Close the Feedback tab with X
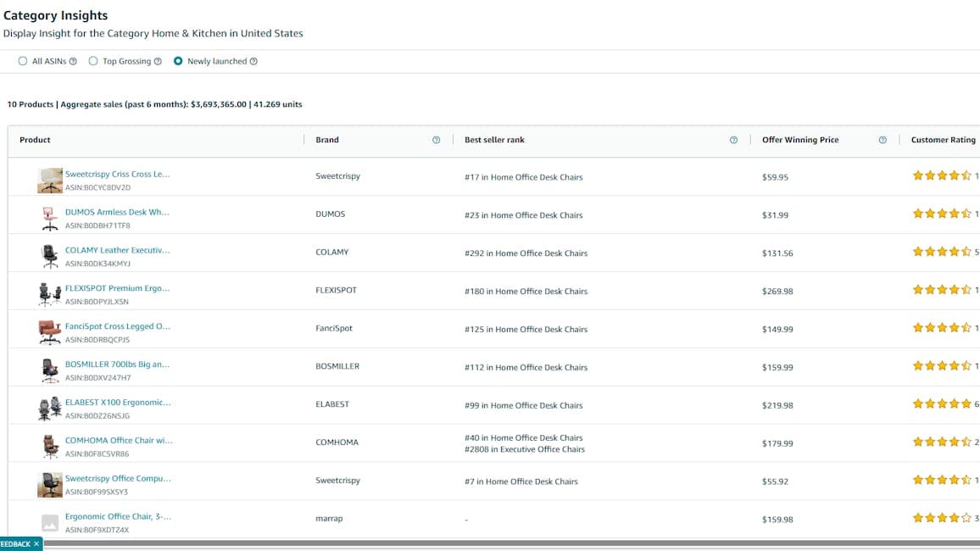 [x=36, y=544]
